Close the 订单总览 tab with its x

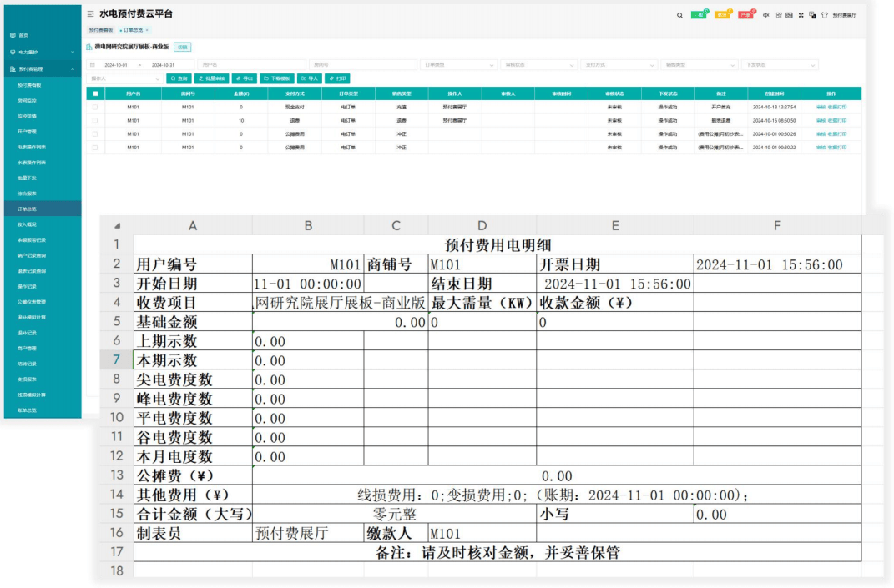click(147, 30)
